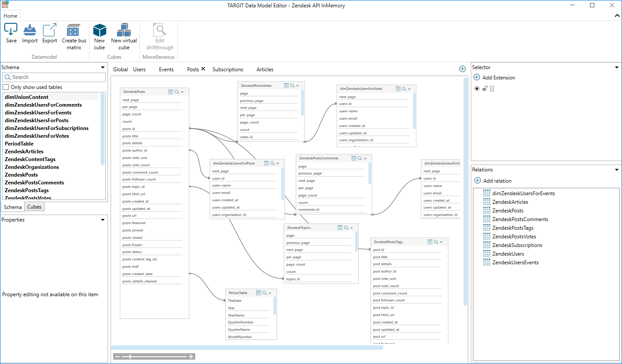This screenshot has height=364, width=622.
Task: Expand ZendeskPostsVotes table chevron menu
Action: point(298,86)
